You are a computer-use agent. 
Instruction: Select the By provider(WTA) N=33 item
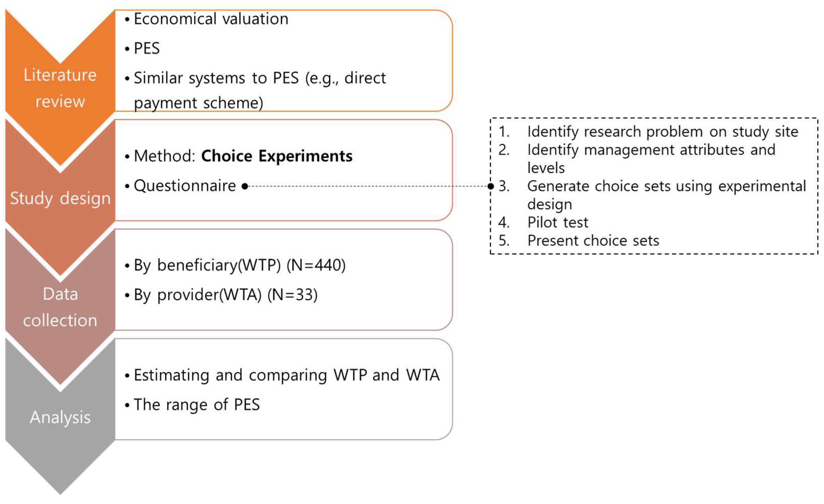coord(225,295)
